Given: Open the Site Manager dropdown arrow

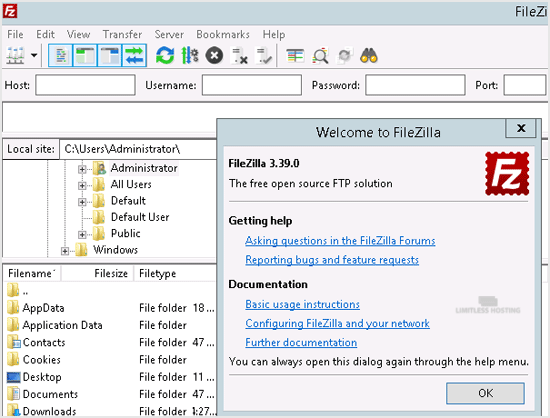Looking at the screenshot, I should click(34, 55).
